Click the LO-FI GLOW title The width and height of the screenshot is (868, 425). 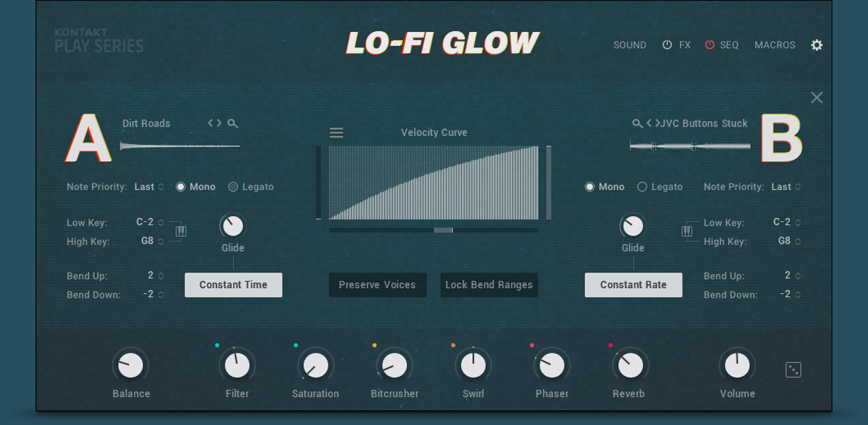click(443, 43)
